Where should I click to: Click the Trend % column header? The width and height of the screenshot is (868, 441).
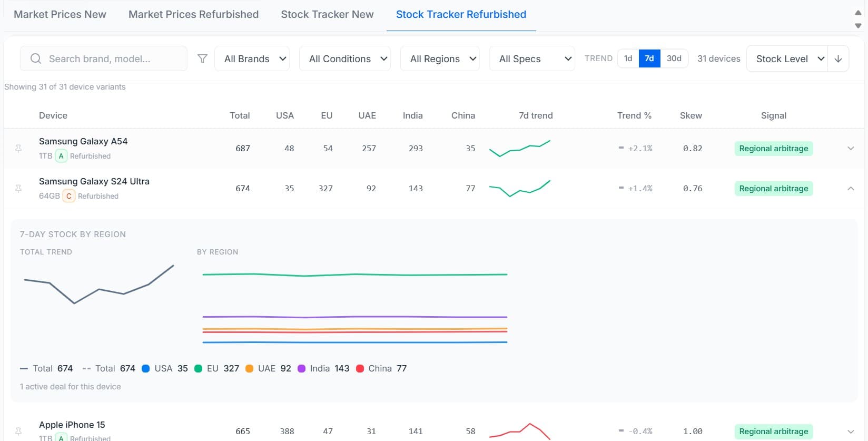pos(634,115)
